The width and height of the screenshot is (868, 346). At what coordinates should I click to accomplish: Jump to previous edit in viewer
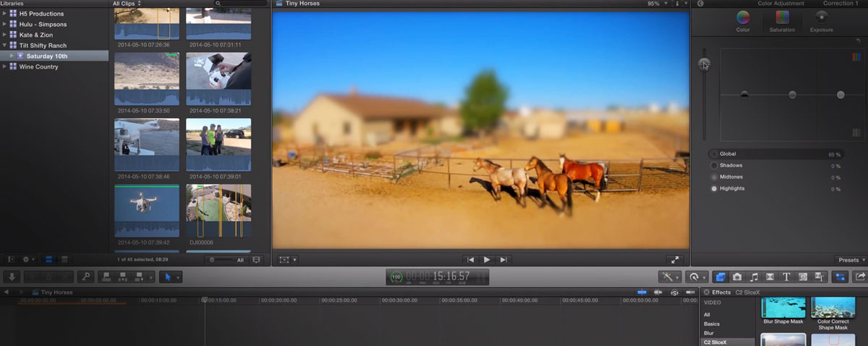471,259
